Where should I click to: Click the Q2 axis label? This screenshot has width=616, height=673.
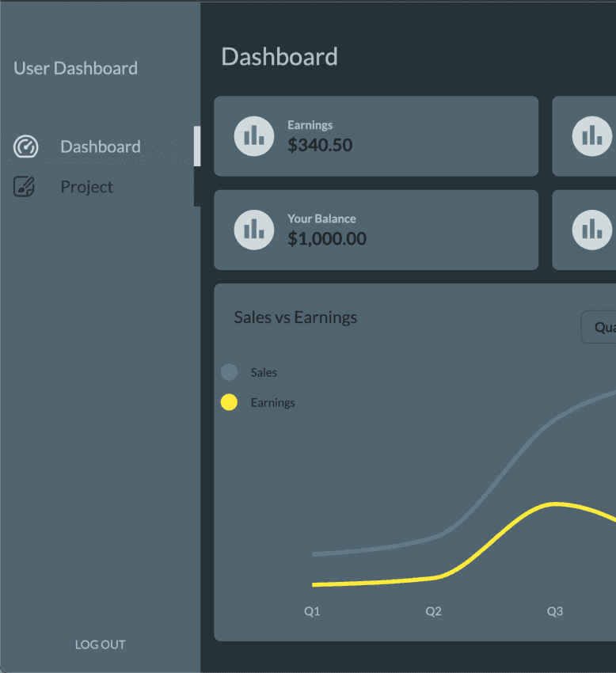[x=434, y=611]
